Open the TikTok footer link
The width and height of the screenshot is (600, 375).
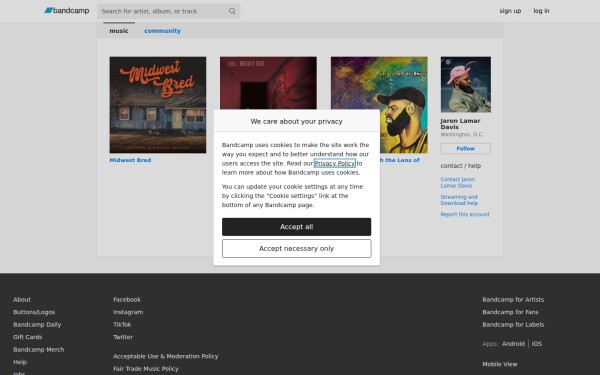pyautogui.click(x=122, y=324)
